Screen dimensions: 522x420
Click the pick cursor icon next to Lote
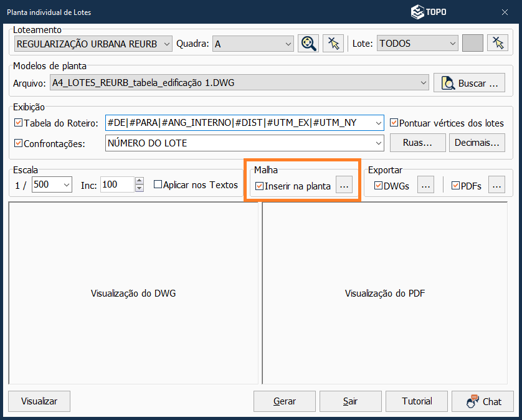[x=497, y=43]
